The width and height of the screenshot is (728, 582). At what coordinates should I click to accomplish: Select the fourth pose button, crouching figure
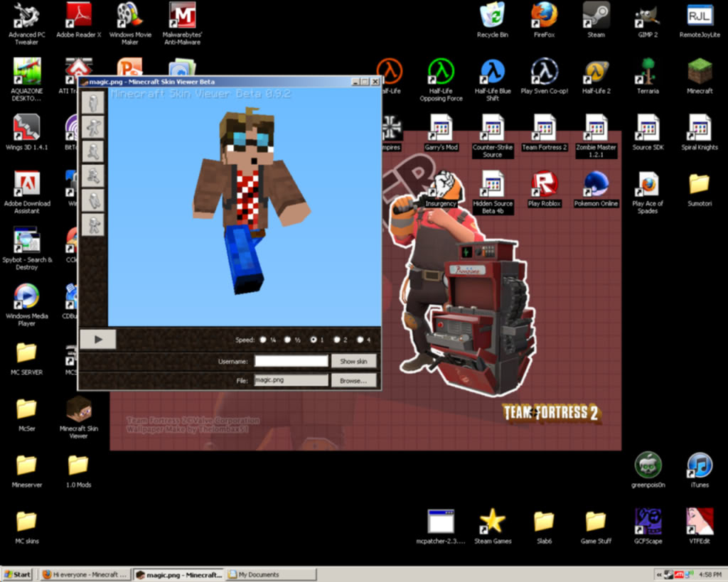click(93, 176)
